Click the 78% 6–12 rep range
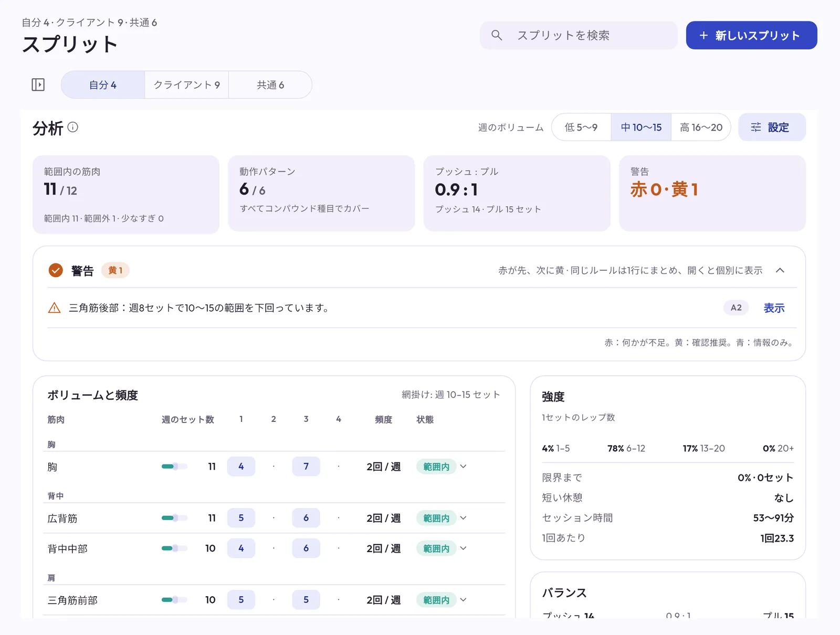The image size is (840, 635). pos(626,448)
